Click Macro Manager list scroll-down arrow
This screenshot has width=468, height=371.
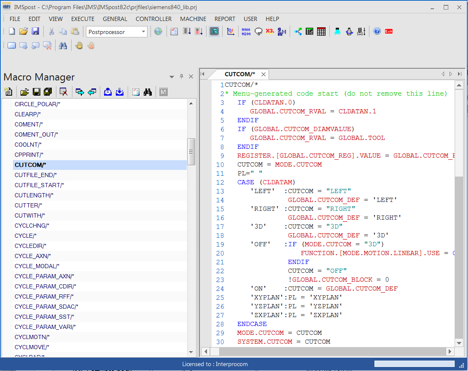pyautogui.click(x=191, y=352)
